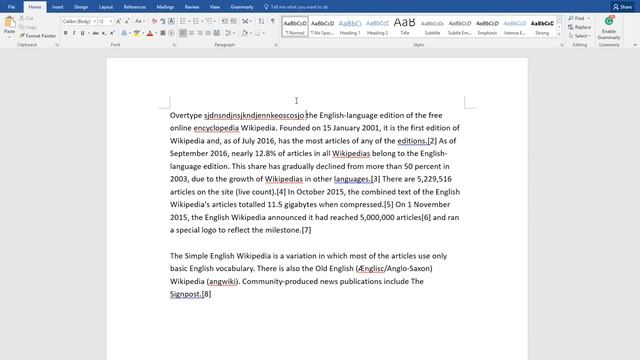This screenshot has height=360, width=640.
Task: Increase font size with Grow Font icon
Action: pos(118,21)
